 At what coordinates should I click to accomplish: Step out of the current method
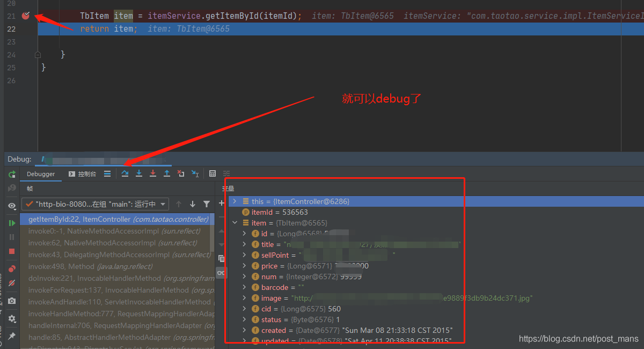(x=167, y=173)
